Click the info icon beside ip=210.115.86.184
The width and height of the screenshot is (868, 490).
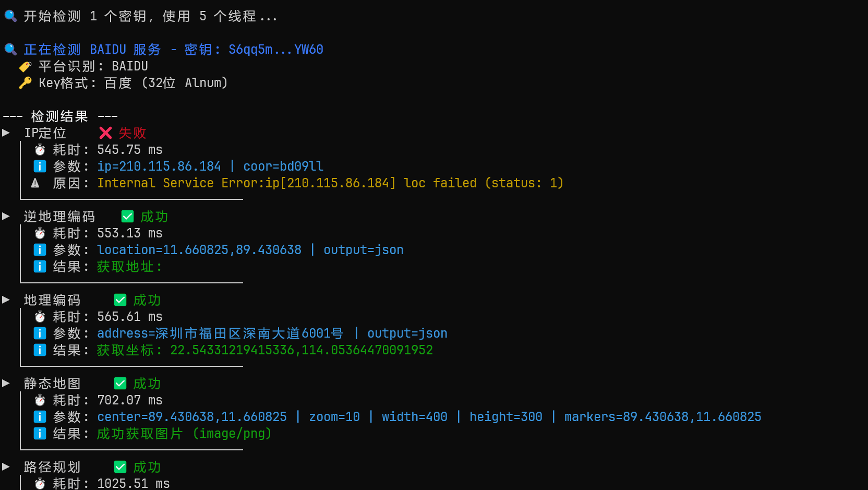pyautogui.click(x=40, y=166)
